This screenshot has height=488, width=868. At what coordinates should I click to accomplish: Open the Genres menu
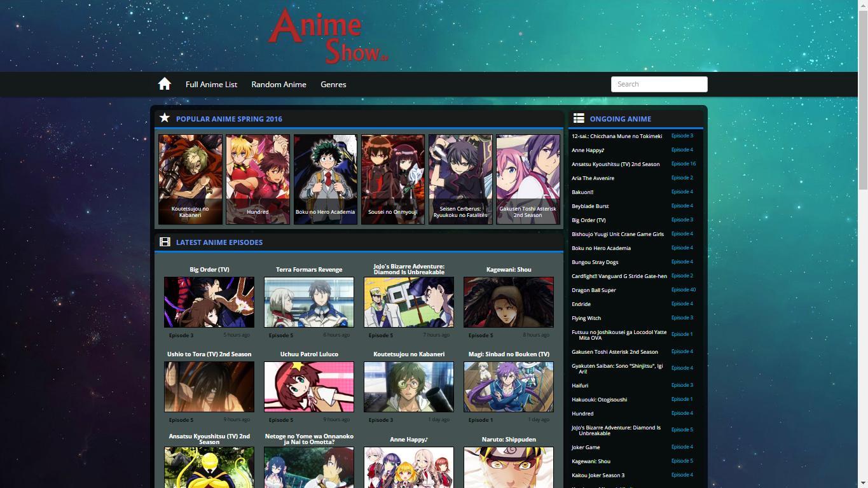point(333,84)
